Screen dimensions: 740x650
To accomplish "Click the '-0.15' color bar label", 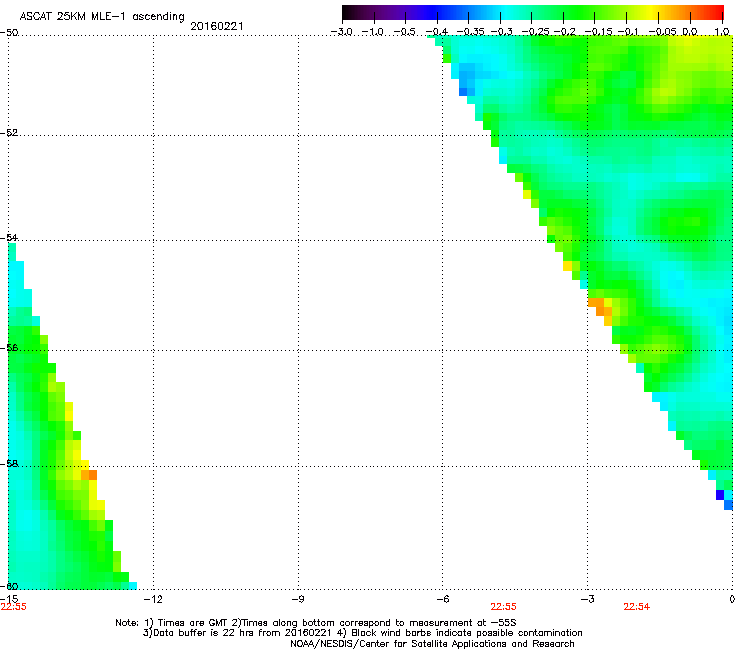I will [x=598, y=32].
